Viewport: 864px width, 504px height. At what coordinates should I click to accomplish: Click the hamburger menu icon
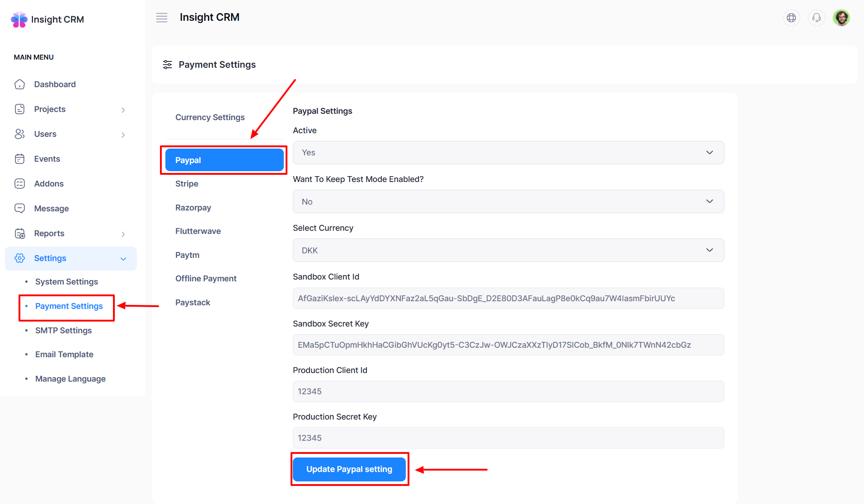click(x=161, y=18)
